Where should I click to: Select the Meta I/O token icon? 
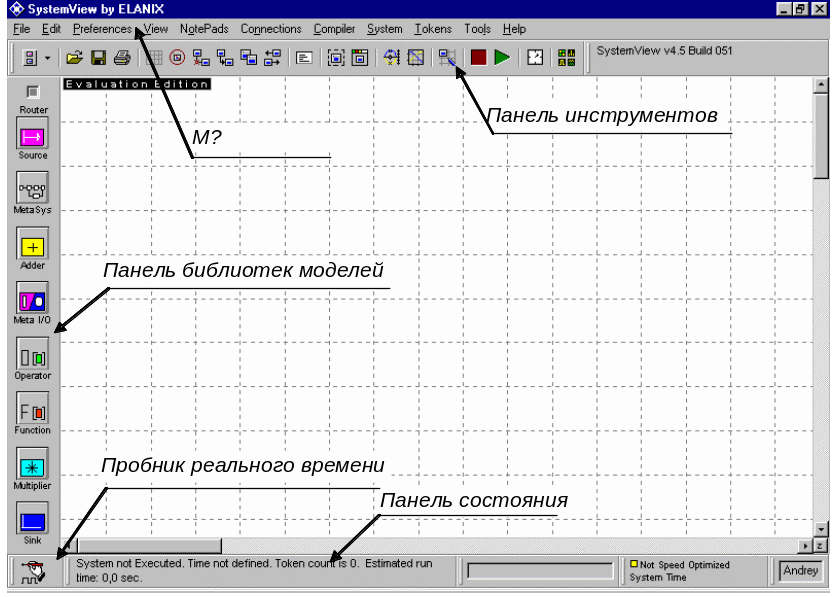[33, 300]
